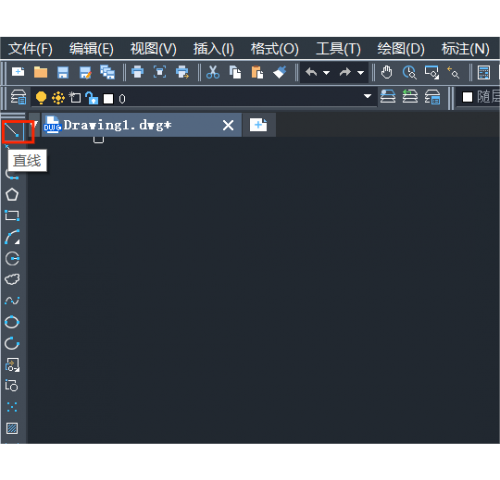Select the Spline curve tool
This screenshot has height=480, width=500.
point(12,301)
